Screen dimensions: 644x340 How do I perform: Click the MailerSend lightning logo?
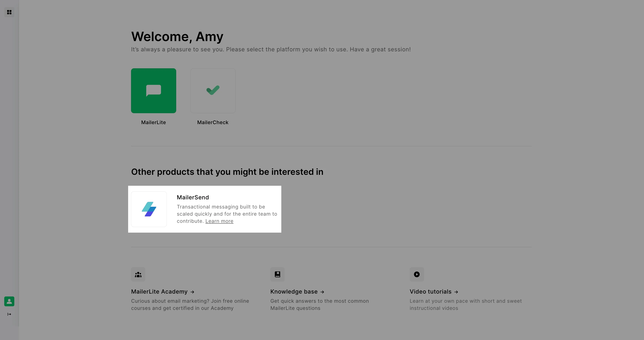point(149,209)
